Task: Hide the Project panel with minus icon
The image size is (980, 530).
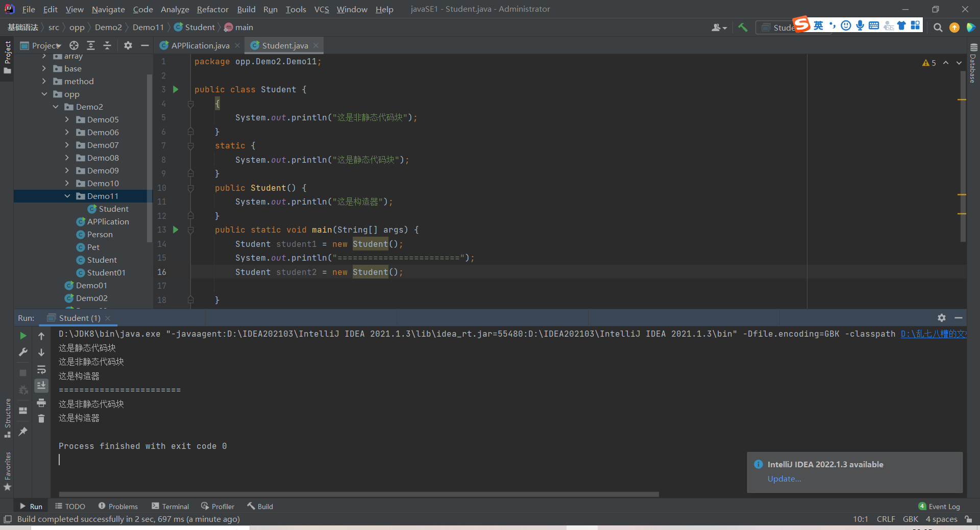Action: pyautogui.click(x=145, y=45)
